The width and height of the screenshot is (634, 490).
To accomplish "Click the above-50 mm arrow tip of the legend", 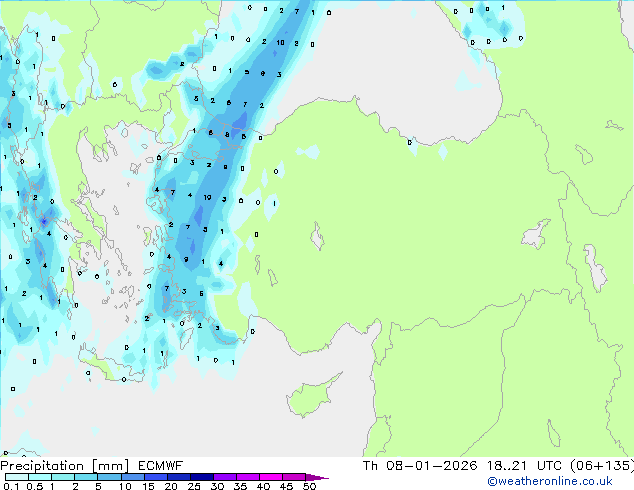I will tap(317, 477).
